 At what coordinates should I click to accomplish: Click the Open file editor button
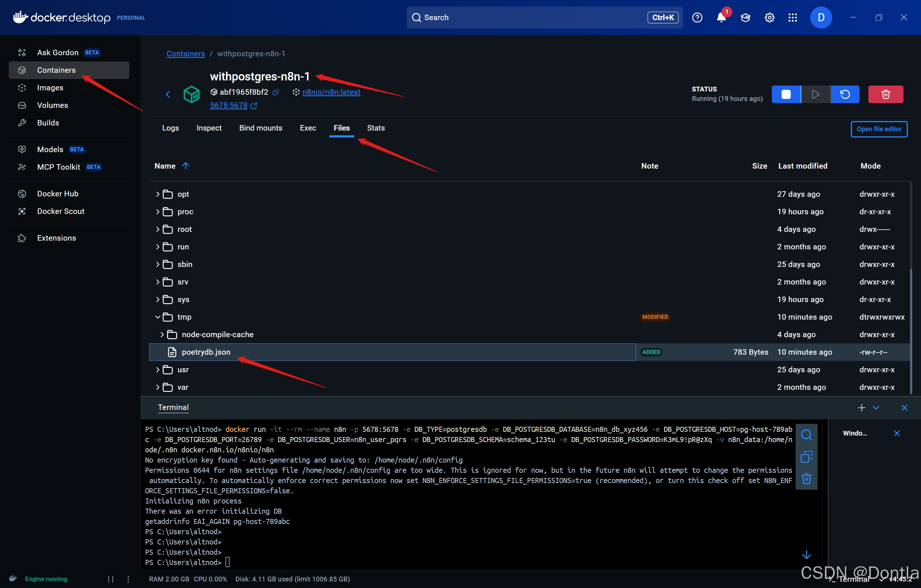pos(879,129)
